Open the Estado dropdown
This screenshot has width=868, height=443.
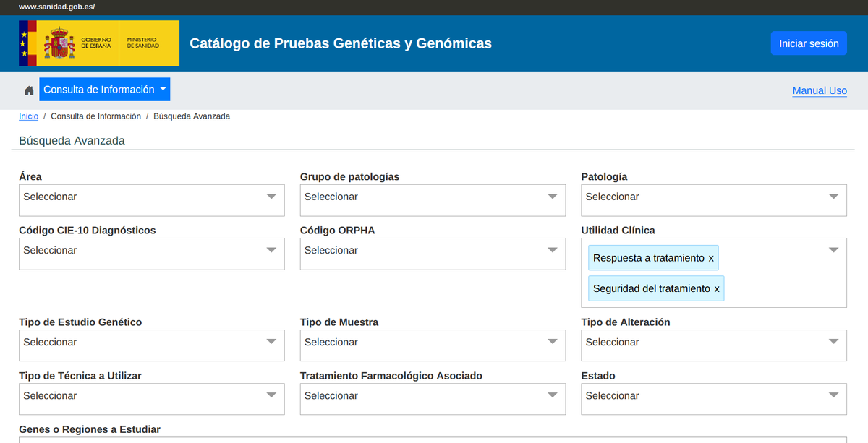point(713,396)
